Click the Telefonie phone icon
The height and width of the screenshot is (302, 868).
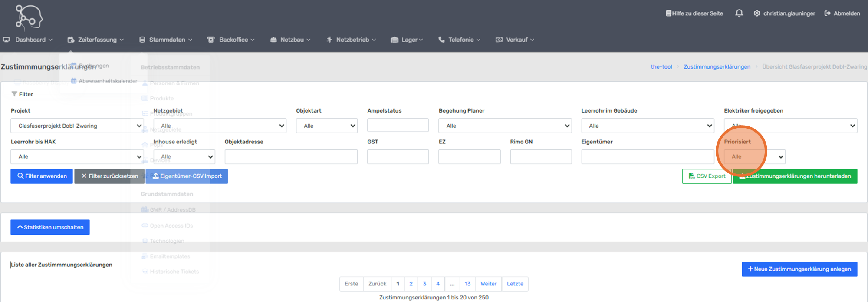pos(441,40)
